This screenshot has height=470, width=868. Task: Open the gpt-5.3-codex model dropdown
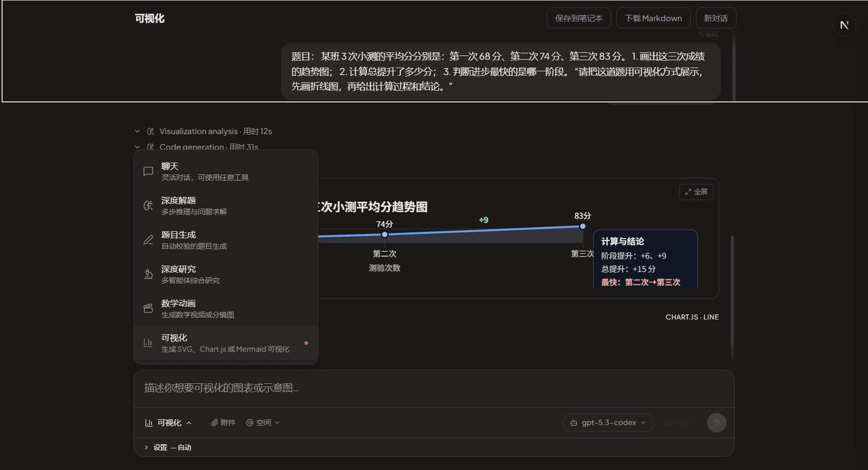tap(608, 422)
